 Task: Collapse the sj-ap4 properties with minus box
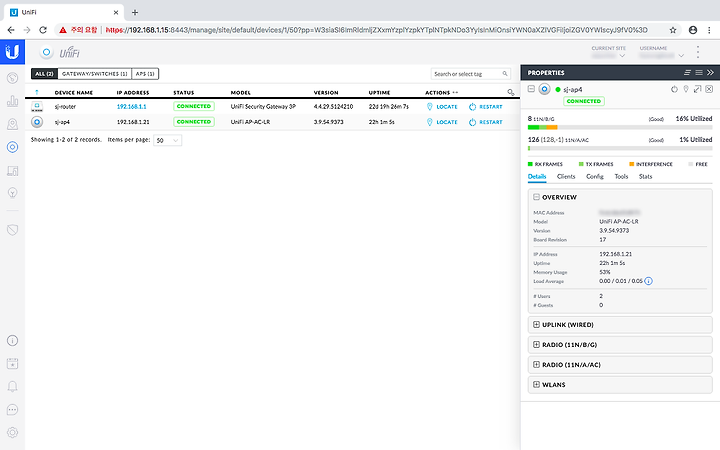531,89
